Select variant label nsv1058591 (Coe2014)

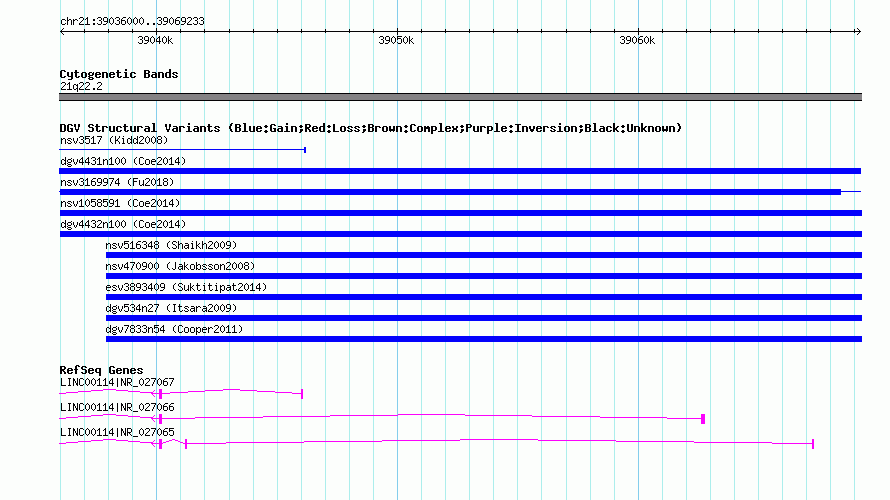pyautogui.click(x=120, y=203)
